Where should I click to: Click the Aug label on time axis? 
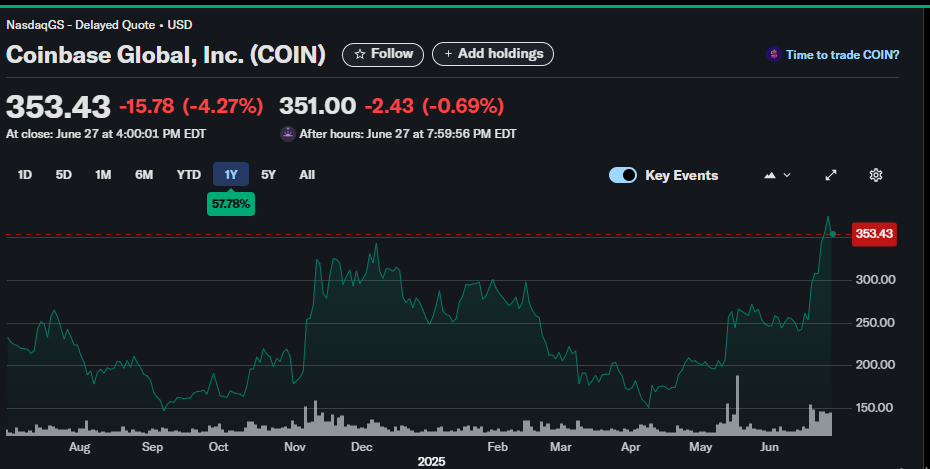click(x=79, y=447)
